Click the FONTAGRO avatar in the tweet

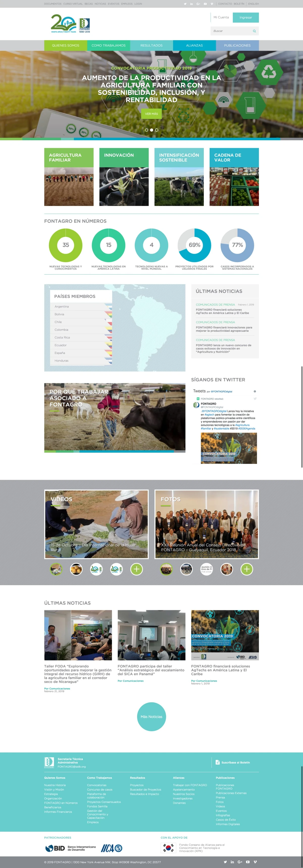click(x=196, y=405)
